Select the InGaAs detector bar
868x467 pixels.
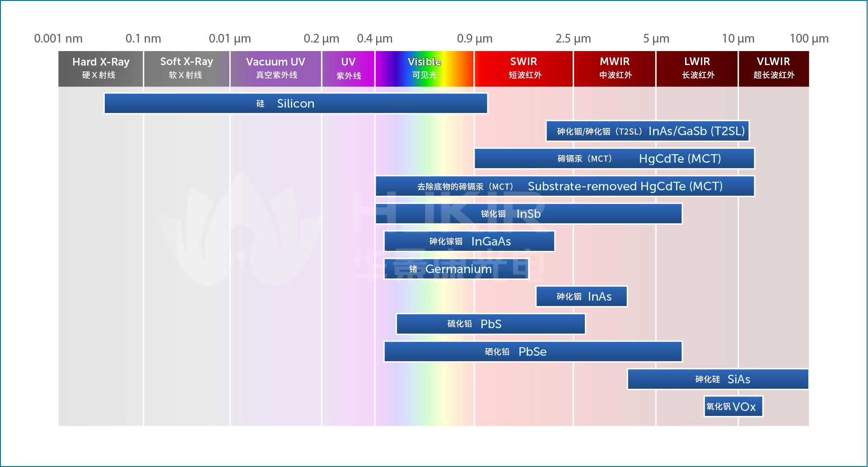(469, 241)
